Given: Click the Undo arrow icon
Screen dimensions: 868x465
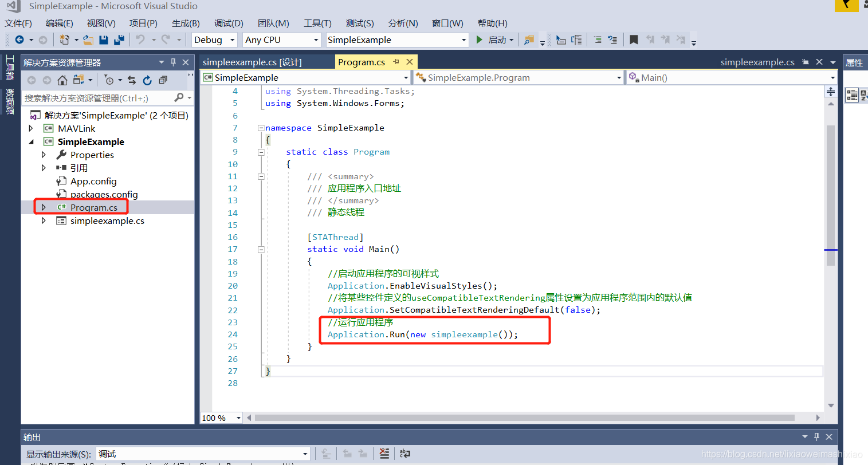Looking at the screenshot, I should click(x=140, y=40).
